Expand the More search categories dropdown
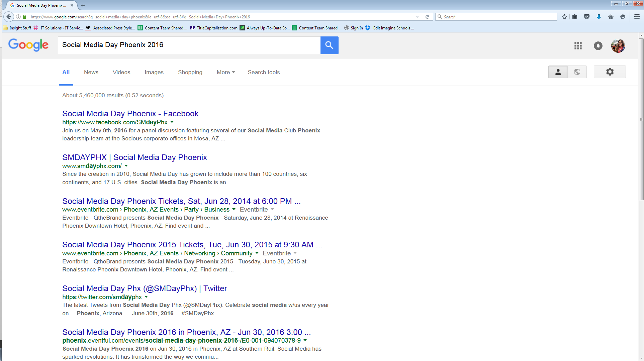Image resolution: width=644 pixels, height=361 pixels. tap(226, 72)
